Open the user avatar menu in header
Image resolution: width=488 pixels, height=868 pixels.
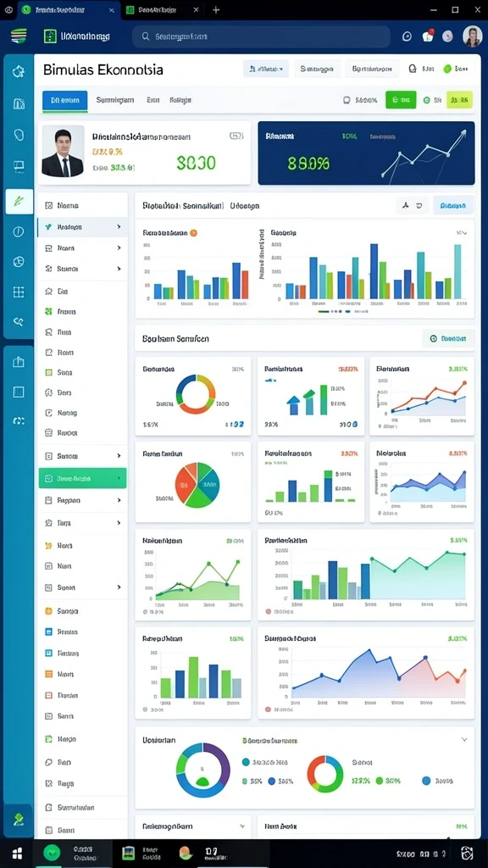point(473,36)
